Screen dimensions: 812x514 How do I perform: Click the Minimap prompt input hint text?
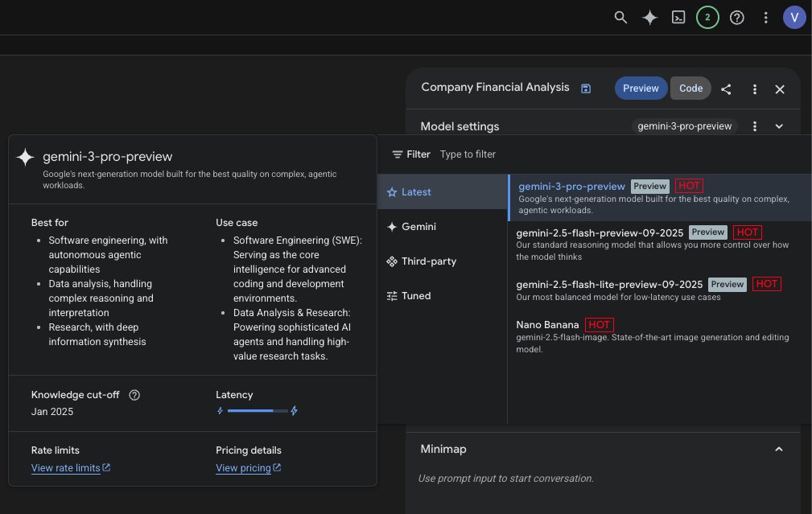[505, 479]
